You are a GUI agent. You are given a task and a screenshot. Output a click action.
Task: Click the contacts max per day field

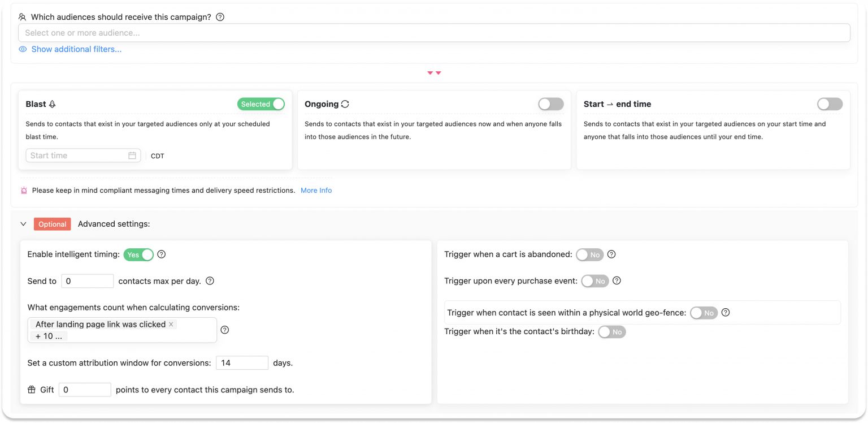(x=88, y=281)
